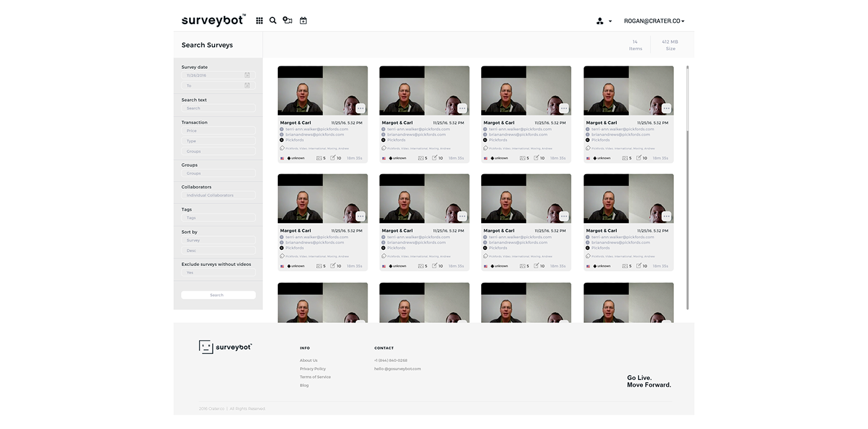Click the magnifying glass search icon
Viewport: 868px width, 429px height.
(x=273, y=20)
